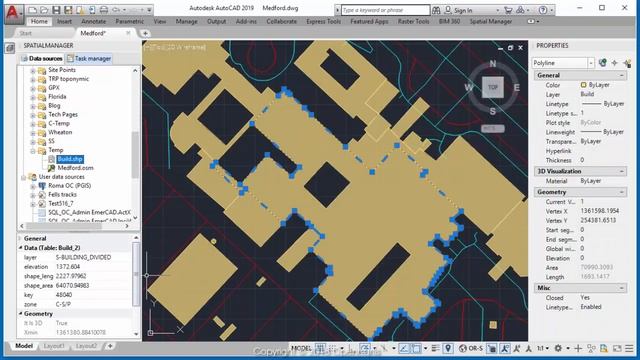
Task: Toggle lineweight display in status bar
Action: pos(436,348)
